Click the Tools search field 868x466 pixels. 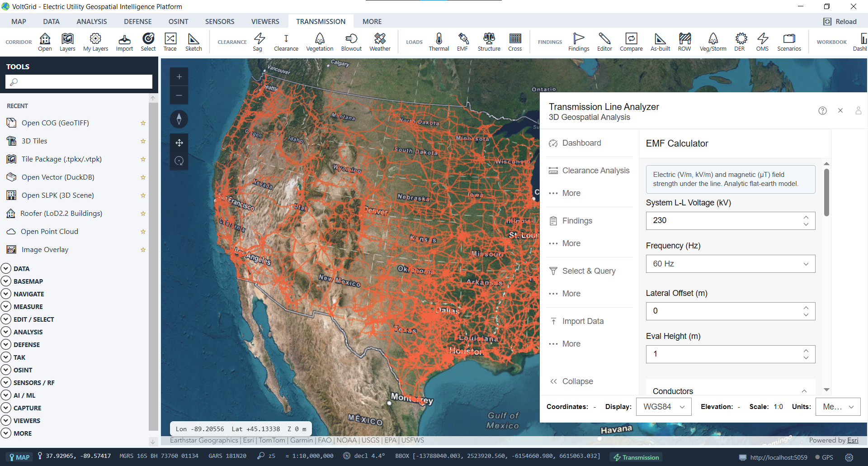[x=79, y=82]
